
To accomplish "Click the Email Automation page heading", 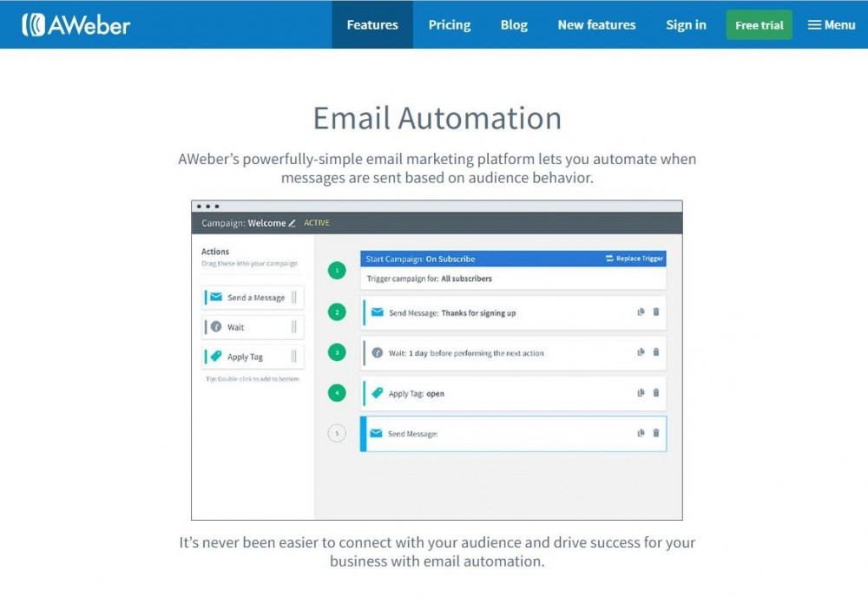I will (437, 118).
